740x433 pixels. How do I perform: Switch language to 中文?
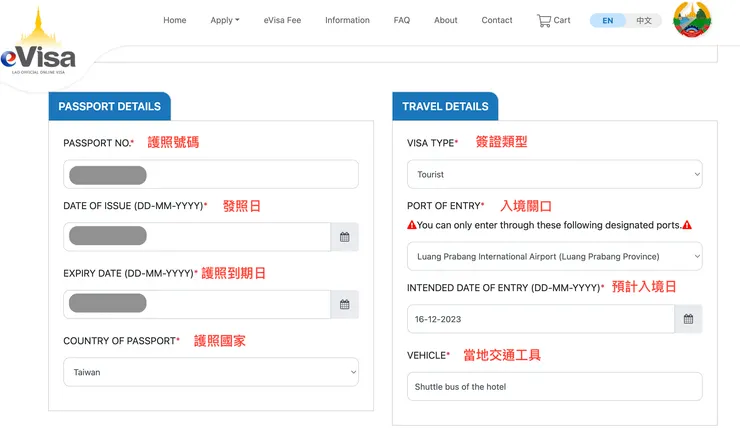[644, 20]
